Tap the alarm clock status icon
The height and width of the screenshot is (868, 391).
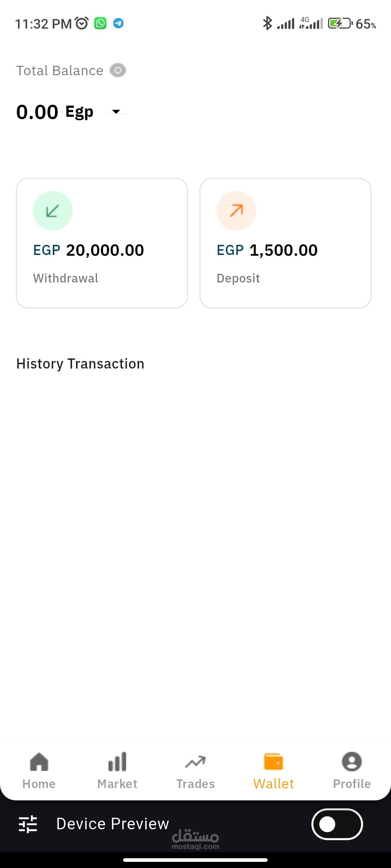(82, 24)
